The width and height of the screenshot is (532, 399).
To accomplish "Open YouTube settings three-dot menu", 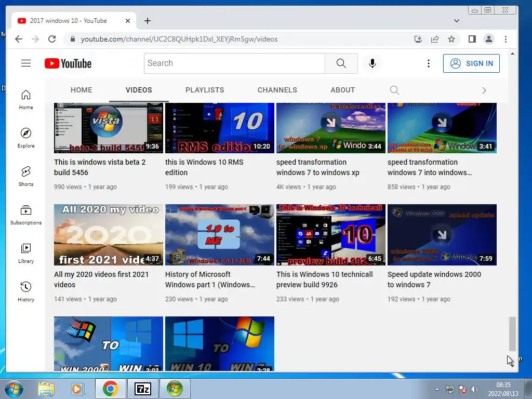I will (x=429, y=63).
